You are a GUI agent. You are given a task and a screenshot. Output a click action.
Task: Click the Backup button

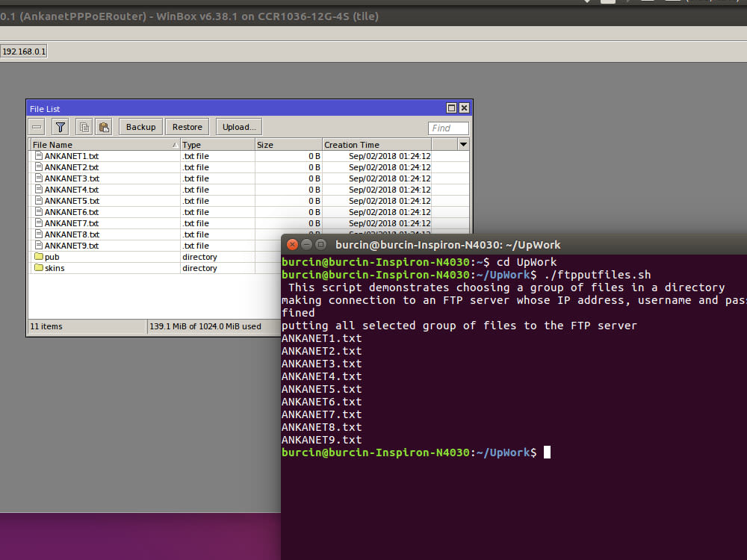(140, 127)
